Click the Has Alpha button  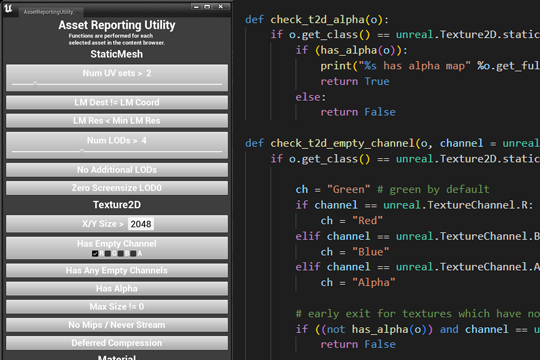tap(117, 288)
